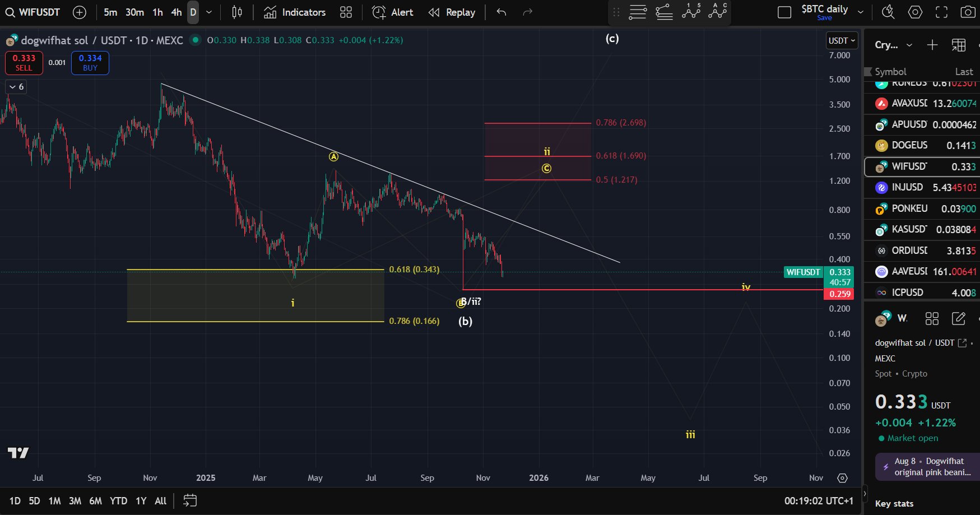Open the Cry... watchlist name dropdown
980x515 pixels.
(x=894, y=45)
